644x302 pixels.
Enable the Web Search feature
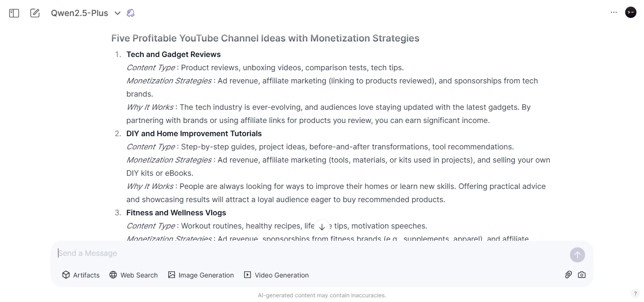coord(133,275)
